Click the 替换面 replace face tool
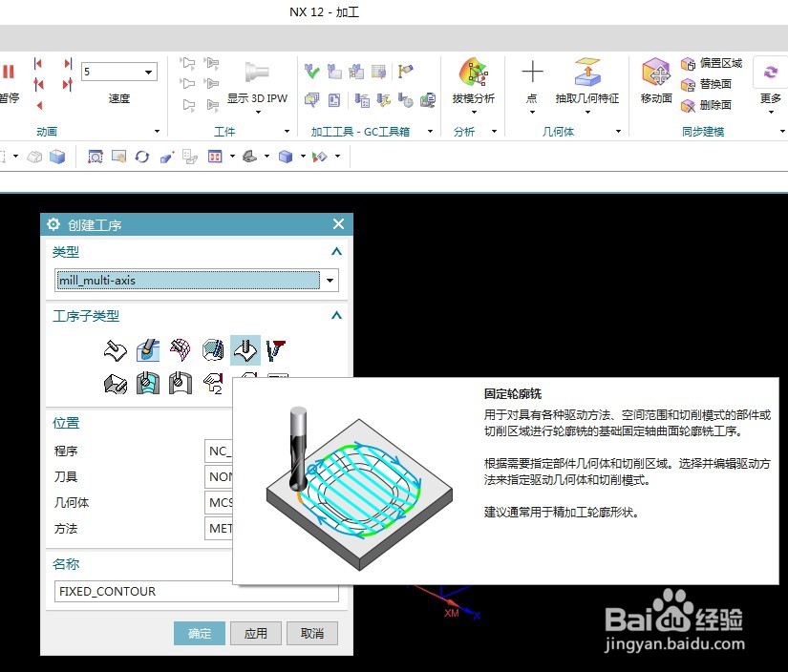The width and height of the screenshot is (788, 672). click(x=706, y=84)
